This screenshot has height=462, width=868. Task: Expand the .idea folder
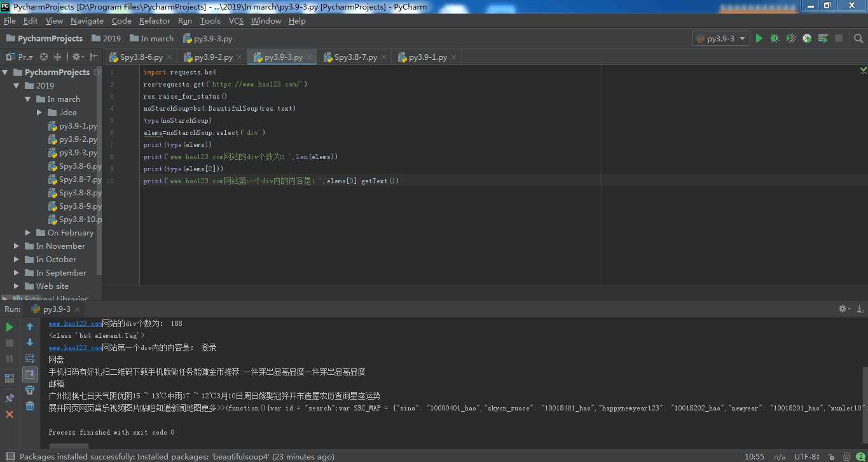tap(39, 113)
